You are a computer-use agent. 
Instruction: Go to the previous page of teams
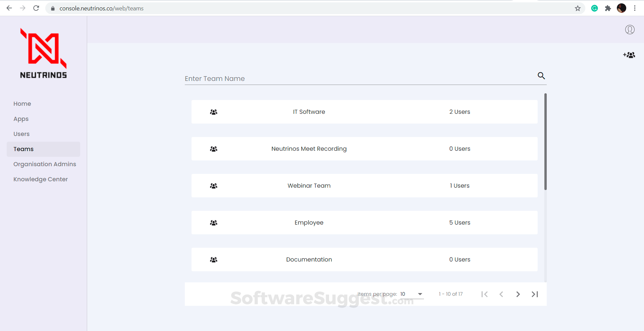[x=501, y=294]
